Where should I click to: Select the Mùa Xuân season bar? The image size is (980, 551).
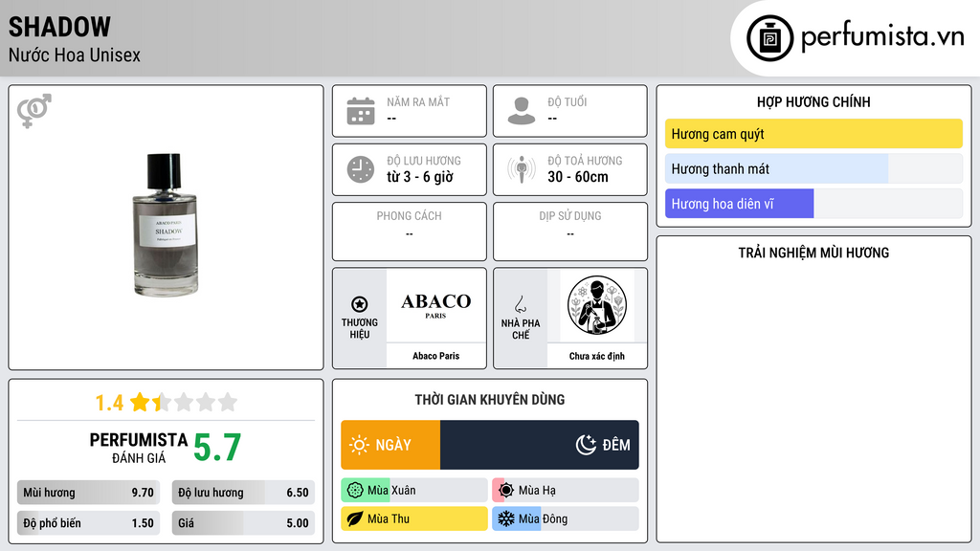[414, 491]
